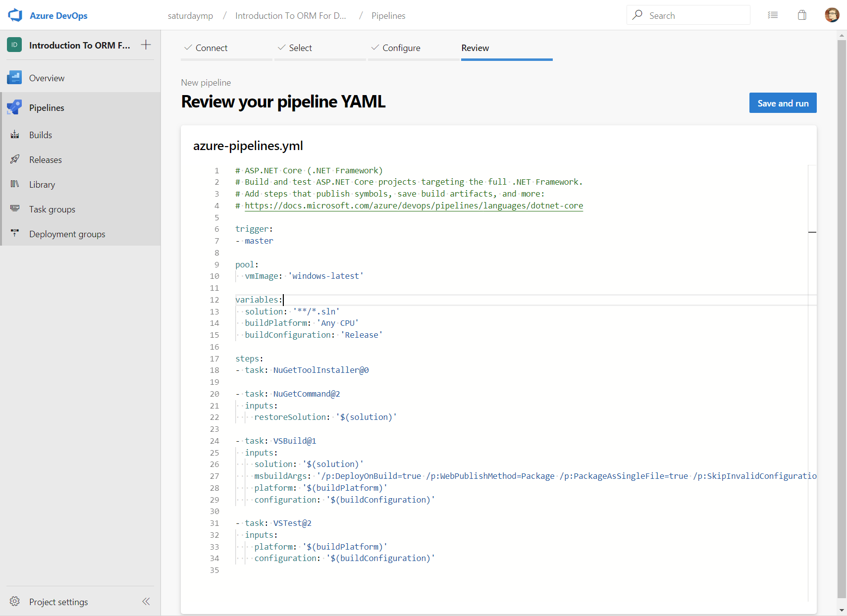Click the Builds icon in sidebar
Image resolution: width=847 pixels, height=616 pixels.
click(x=15, y=135)
